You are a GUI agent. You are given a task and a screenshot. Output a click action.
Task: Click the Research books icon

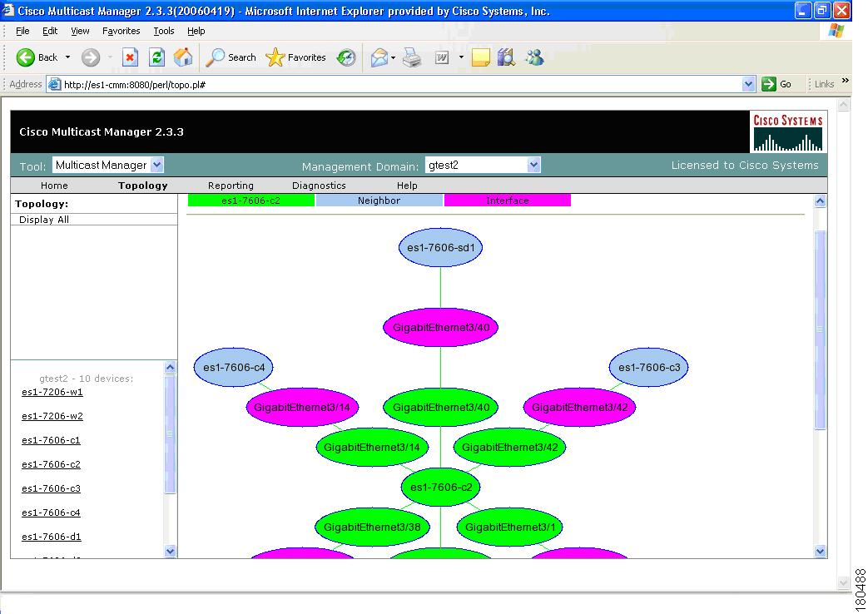point(506,57)
